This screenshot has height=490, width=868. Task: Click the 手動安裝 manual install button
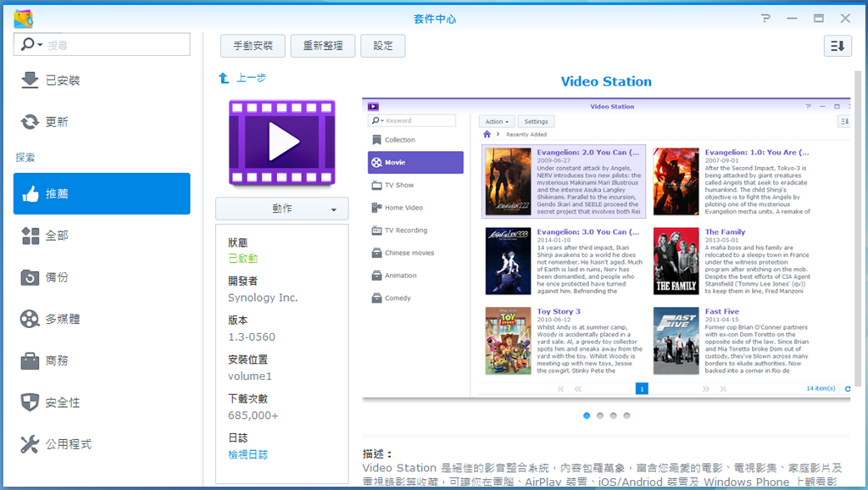(x=253, y=46)
